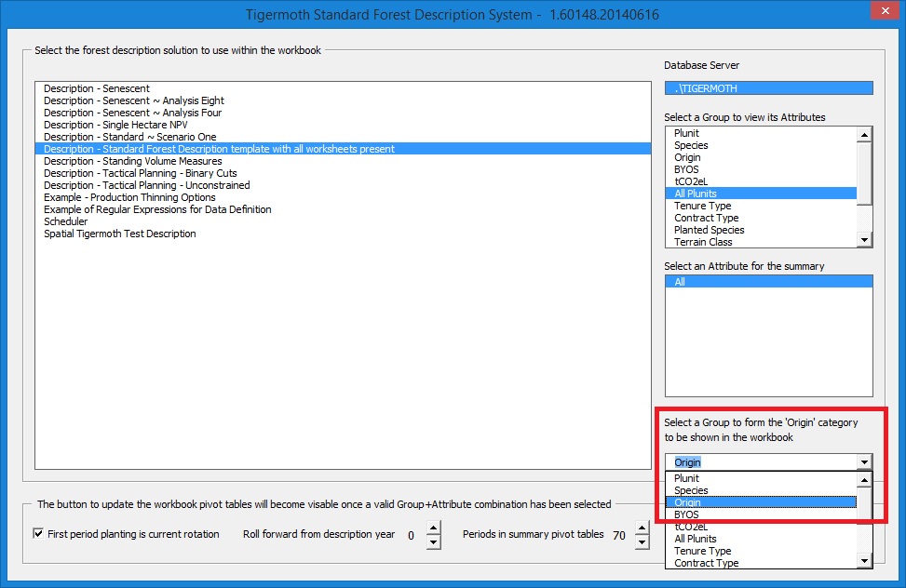Choose Origin in the Origin dropdown list
The height and width of the screenshot is (588, 906).
click(762, 502)
